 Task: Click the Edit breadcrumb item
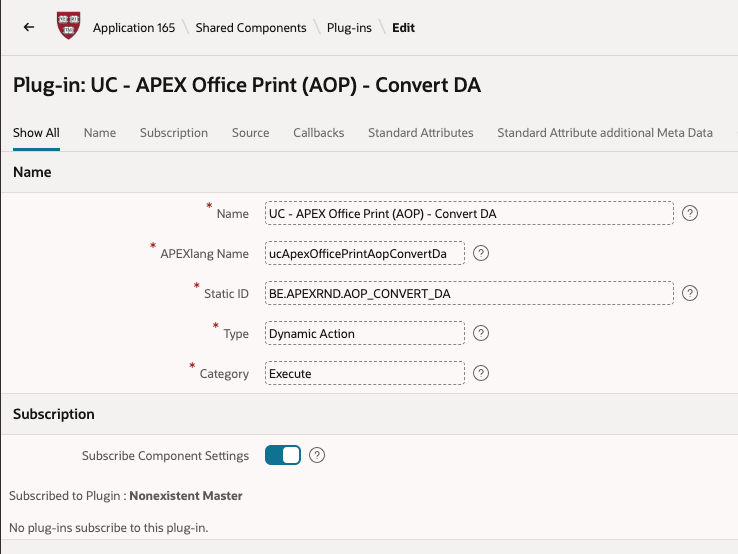point(403,28)
